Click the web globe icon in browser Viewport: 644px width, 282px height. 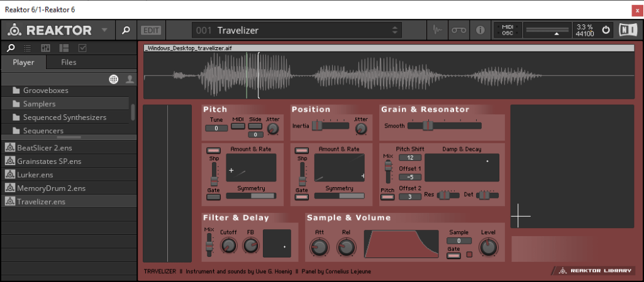[x=114, y=79]
